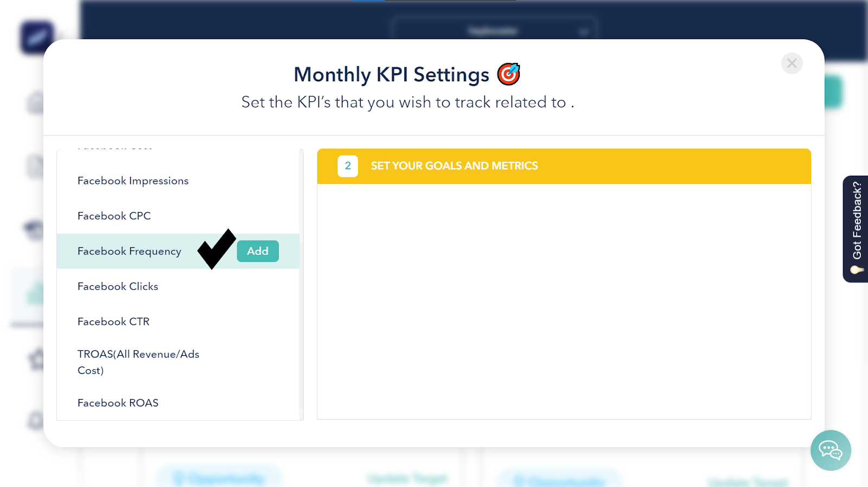Click the step 2 number badge
Image resolution: width=868 pixels, height=487 pixels.
(x=348, y=166)
